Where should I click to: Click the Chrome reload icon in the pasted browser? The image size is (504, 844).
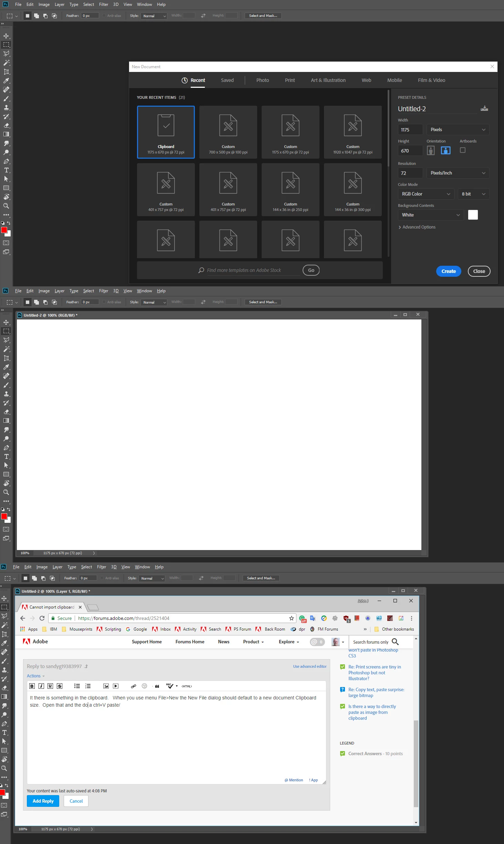tap(42, 618)
